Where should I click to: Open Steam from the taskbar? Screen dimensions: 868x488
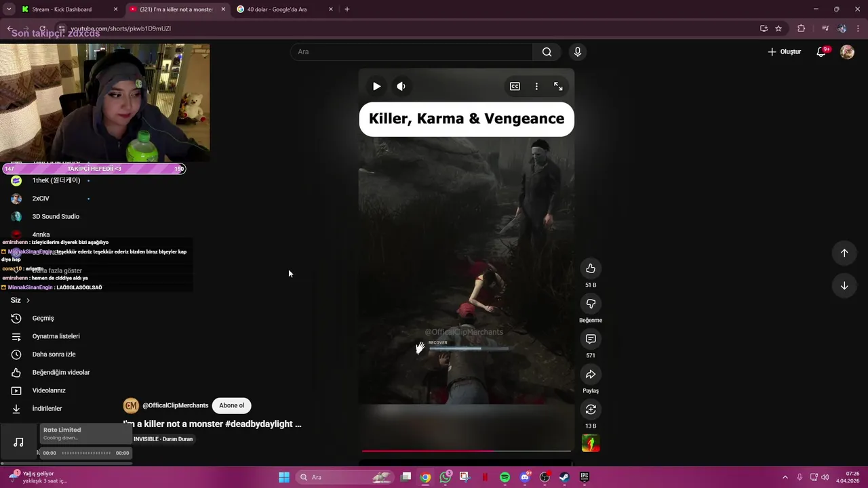click(564, 477)
